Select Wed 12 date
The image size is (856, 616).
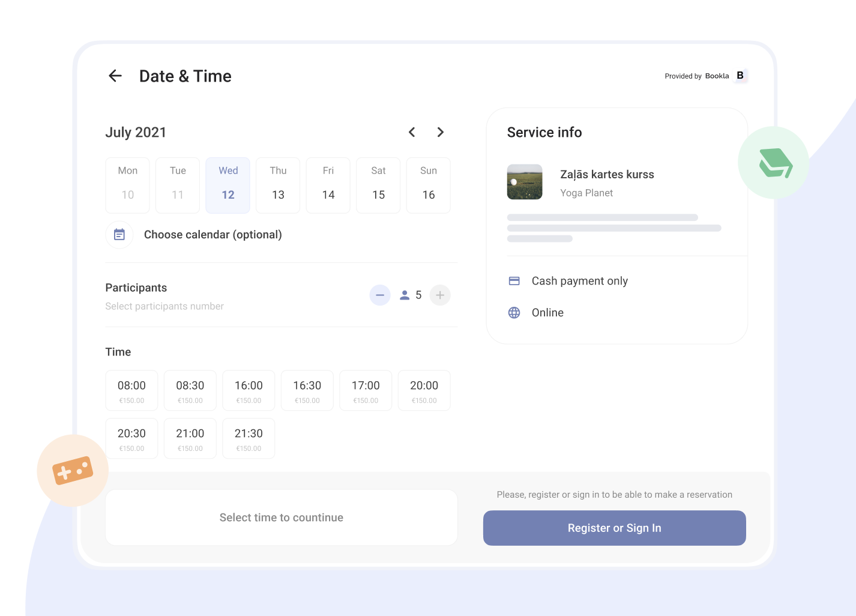(x=228, y=186)
